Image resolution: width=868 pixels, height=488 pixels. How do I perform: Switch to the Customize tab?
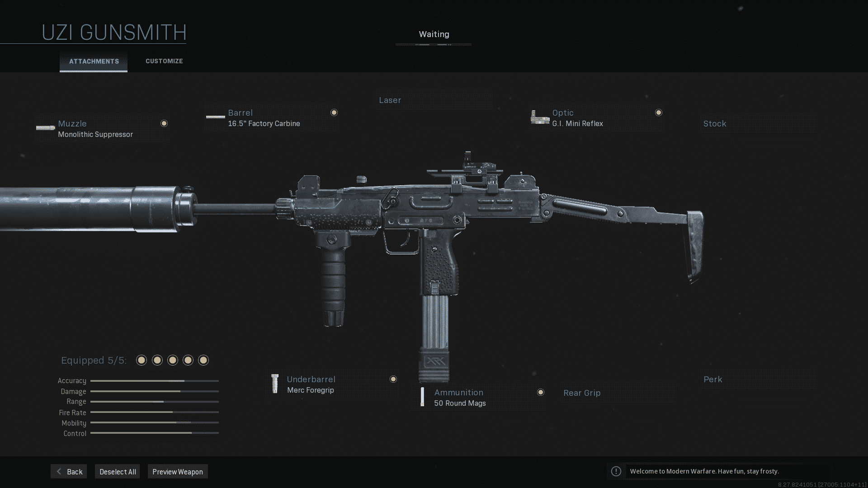click(164, 61)
